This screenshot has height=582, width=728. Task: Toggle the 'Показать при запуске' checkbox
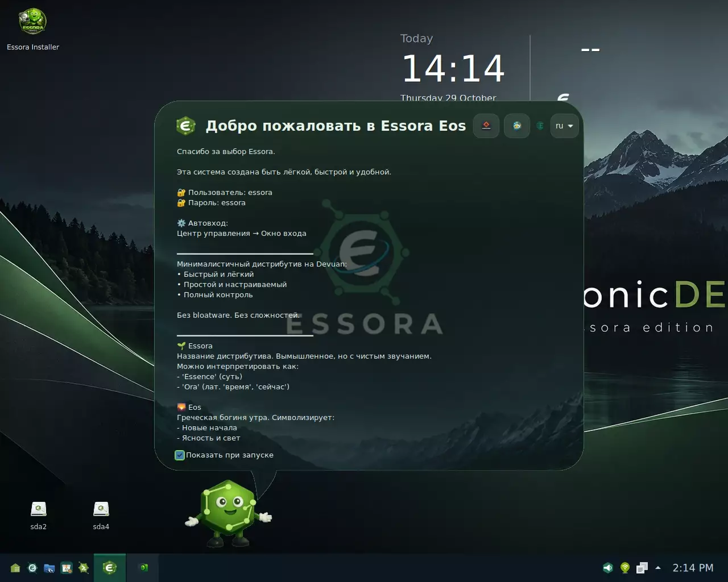[x=180, y=455]
